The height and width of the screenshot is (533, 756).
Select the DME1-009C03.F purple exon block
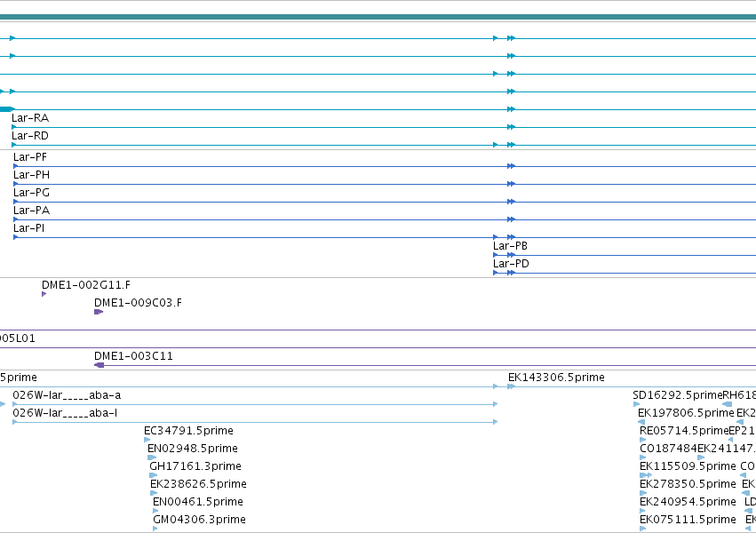[x=99, y=312]
